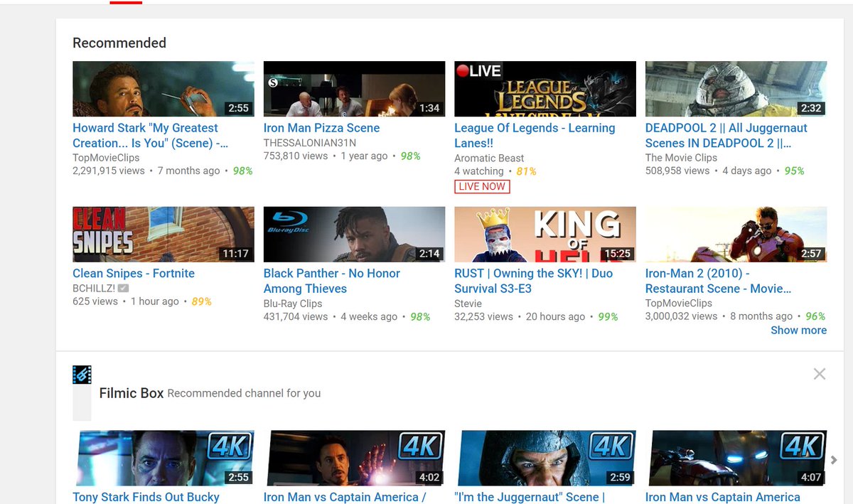This screenshot has height=504, width=853.
Task: Open the Clean Snipes Fortnite thumbnail
Action: click(x=163, y=235)
